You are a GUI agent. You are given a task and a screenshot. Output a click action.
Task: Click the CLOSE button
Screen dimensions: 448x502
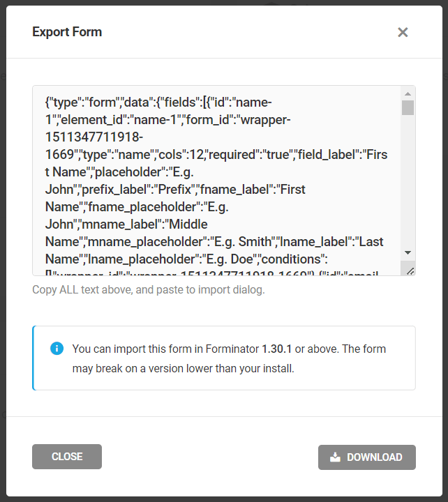tap(67, 457)
